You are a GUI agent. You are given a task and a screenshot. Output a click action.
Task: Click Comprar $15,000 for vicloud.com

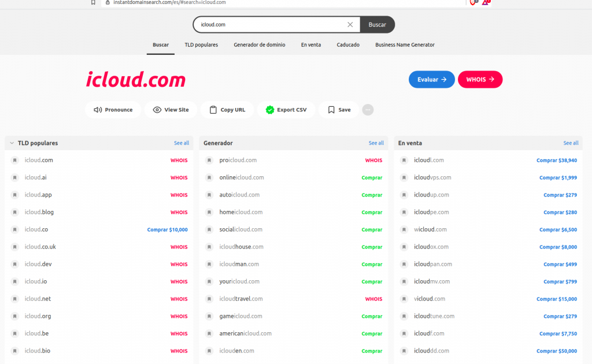(557, 299)
